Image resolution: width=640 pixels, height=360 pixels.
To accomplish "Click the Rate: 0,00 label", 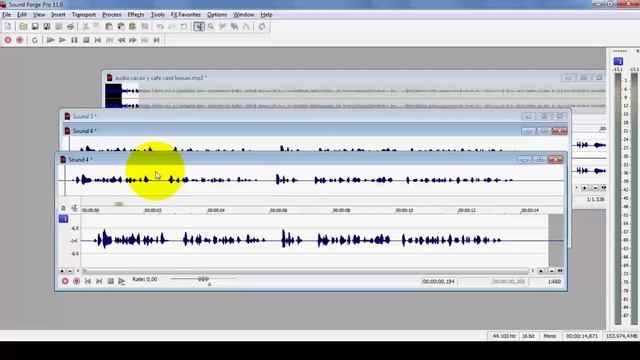I will (144, 279).
